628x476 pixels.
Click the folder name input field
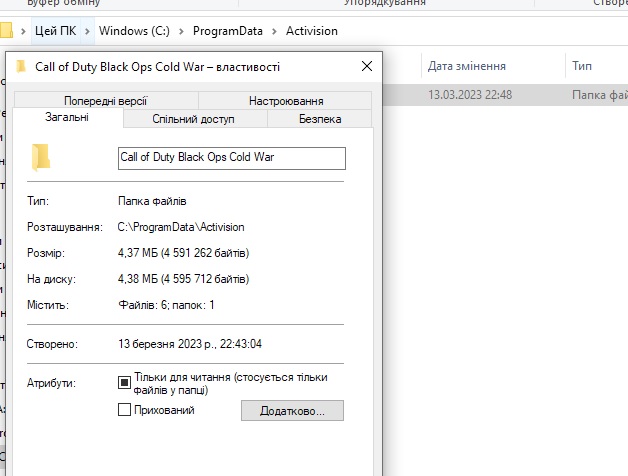232,158
